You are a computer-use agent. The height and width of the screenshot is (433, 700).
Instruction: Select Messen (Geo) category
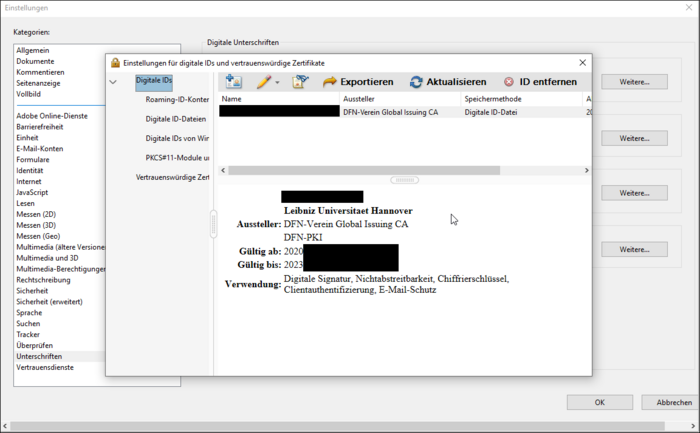tap(38, 236)
